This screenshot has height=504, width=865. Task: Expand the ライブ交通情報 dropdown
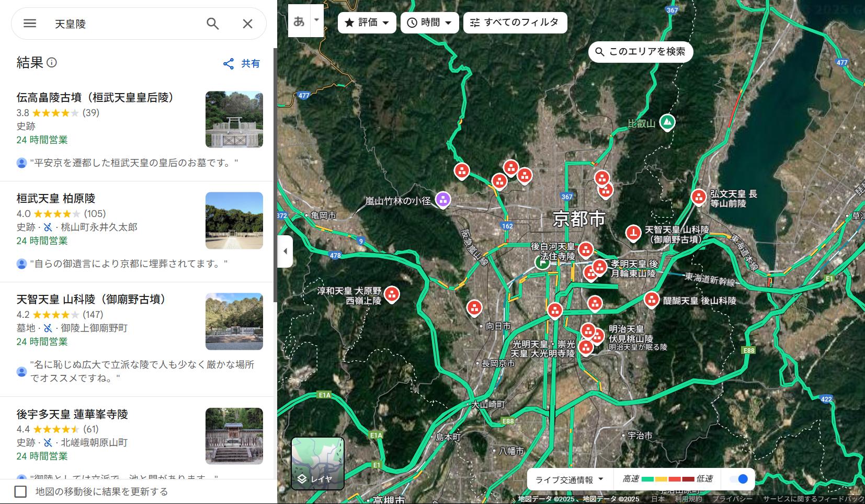570,479
